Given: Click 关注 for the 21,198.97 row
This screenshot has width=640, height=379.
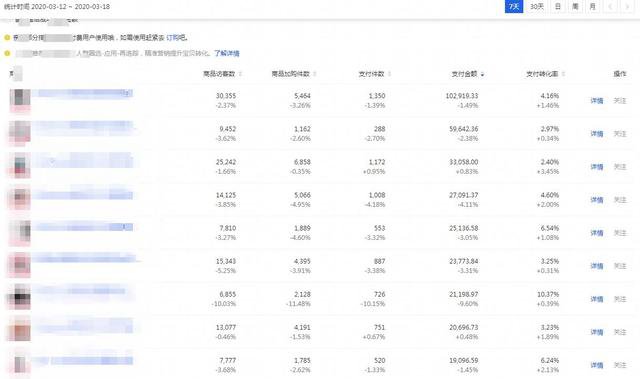Looking at the screenshot, I should pyautogui.click(x=620, y=299).
